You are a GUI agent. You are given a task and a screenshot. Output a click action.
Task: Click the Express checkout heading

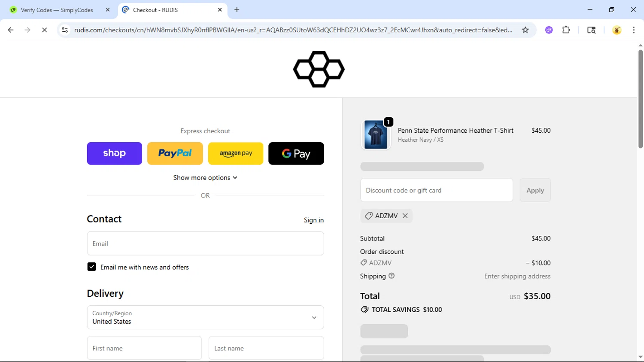tap(205, 131)
